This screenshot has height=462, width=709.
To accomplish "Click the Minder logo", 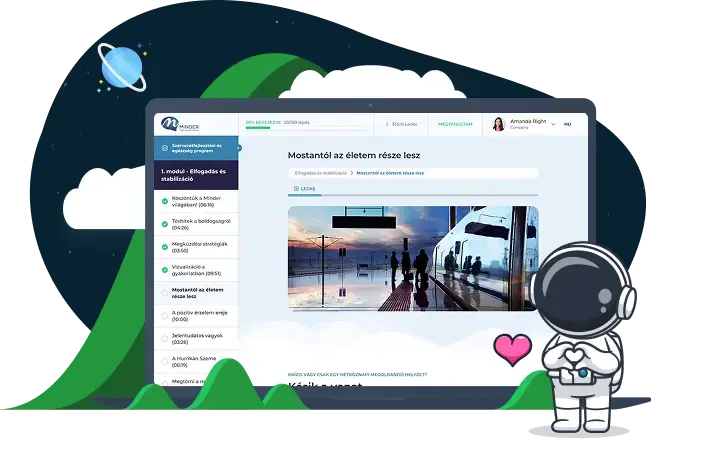I will tap(180, 124).
